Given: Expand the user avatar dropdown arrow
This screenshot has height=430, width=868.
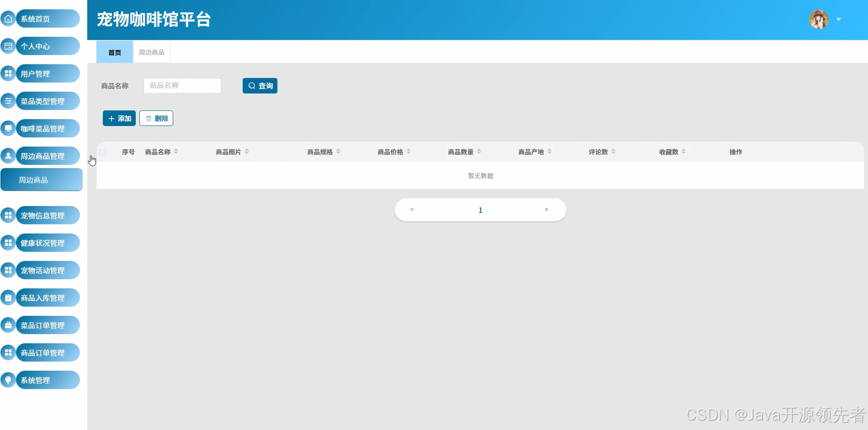Looking at the screenshot, I should (839, 19).
